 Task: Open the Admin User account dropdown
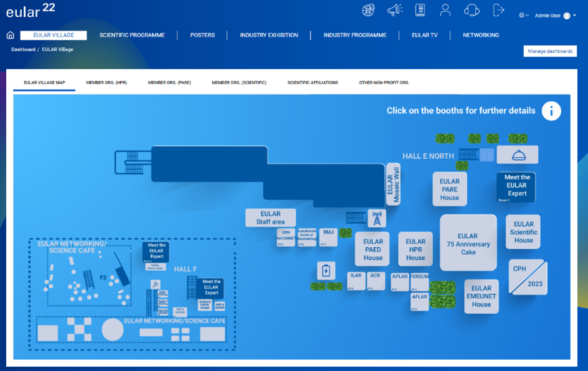tap(555, 16)
